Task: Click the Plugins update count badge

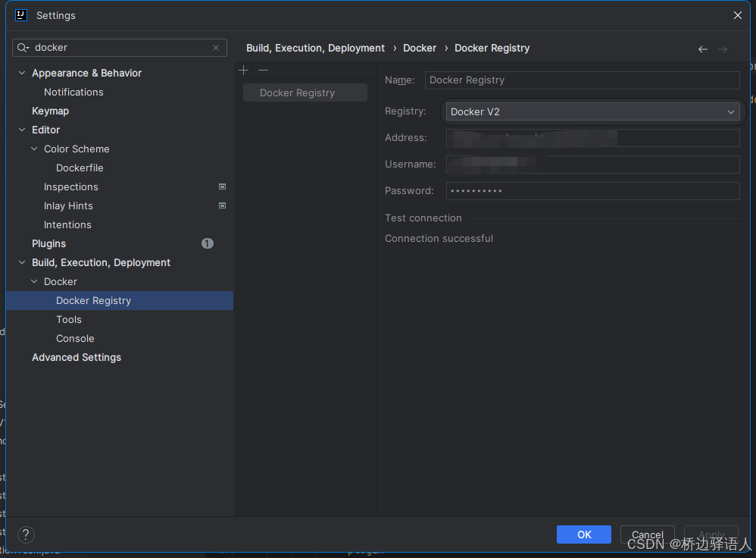Action: (207, 243)
